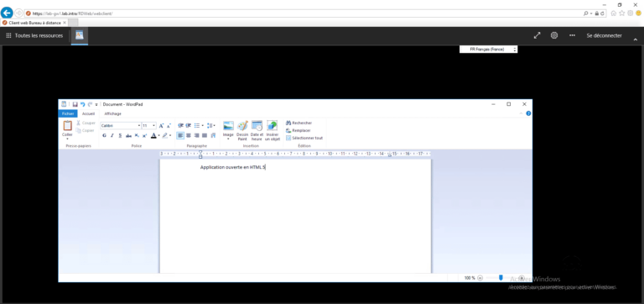Screen dimensions: 644x304
Task: Expand the bullet list style dropdown arrow
Action: pos(202,125)
